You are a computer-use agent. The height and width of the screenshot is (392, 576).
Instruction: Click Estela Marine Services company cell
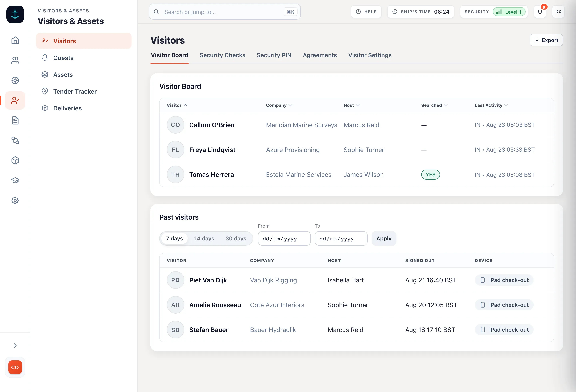tap(298, 174)
